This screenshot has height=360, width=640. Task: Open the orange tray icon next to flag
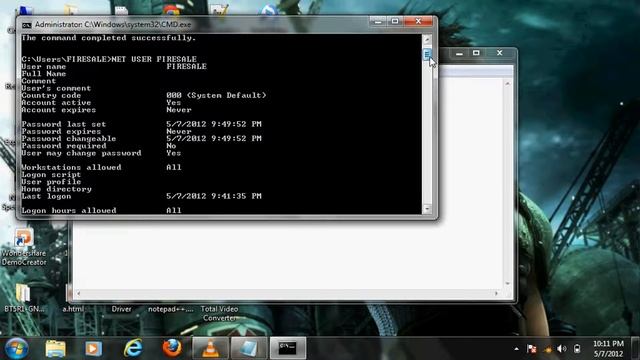547,349
